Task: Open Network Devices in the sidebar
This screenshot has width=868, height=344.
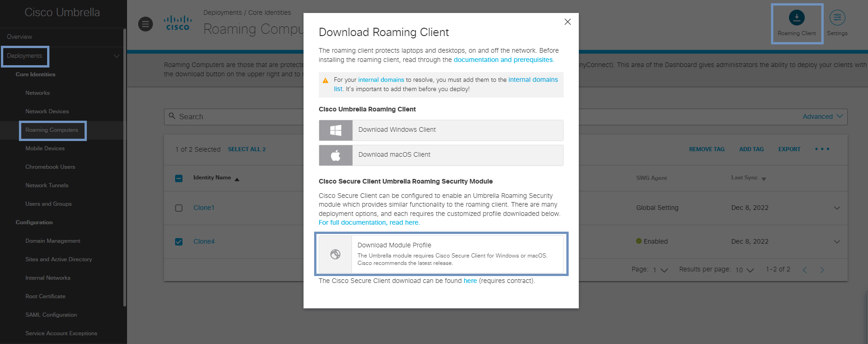Action: [x=47, y=111]
